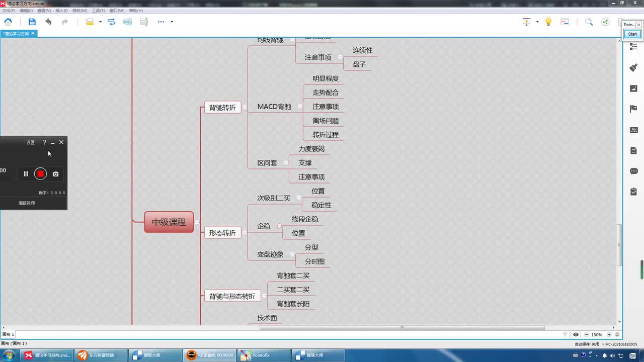Open the Windows Start menu
644x362 pixels.
pyautogui.click(x=10, y=355)
